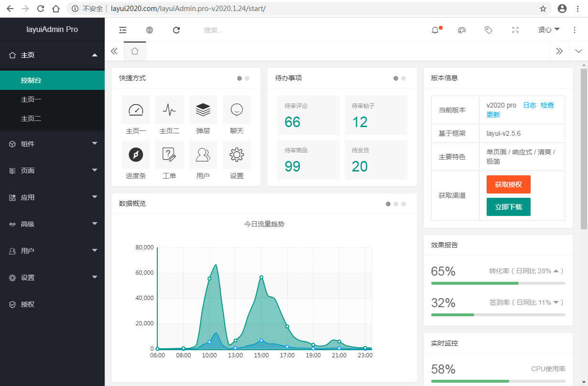Screen dimensions: 588x386
Task: Collapse tab list via the left double-arrow
Action: click(114, 51)
